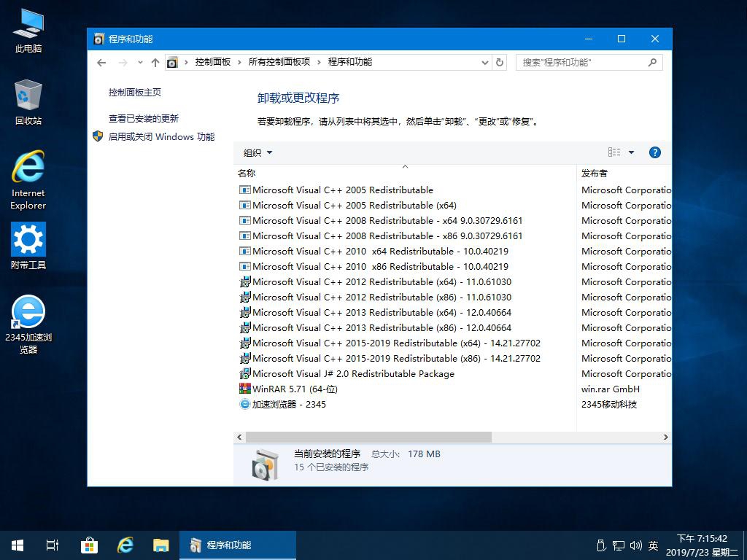Expand the address bar history dropdown
The height and width of the screenshot is (560, 747).
pos(484,63)
